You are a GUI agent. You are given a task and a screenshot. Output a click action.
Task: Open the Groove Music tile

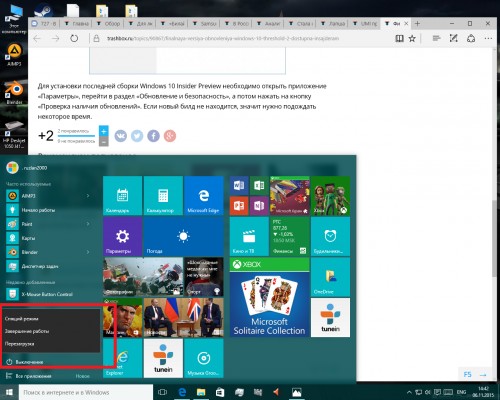click(x=204, y=358)
